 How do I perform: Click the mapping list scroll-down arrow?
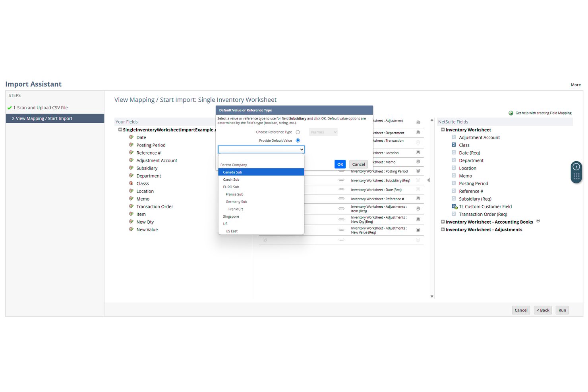pyautogui.click(x=432, y=296)
